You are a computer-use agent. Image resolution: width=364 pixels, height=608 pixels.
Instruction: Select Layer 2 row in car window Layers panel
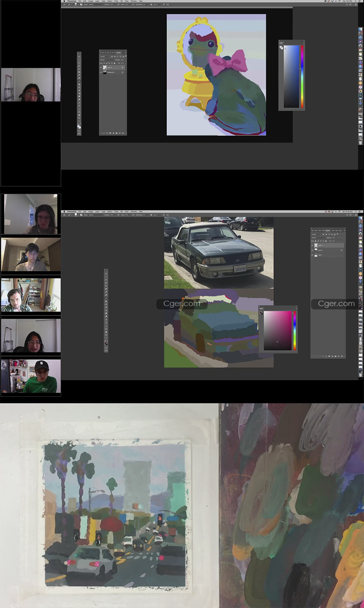[x=328, y=250]
